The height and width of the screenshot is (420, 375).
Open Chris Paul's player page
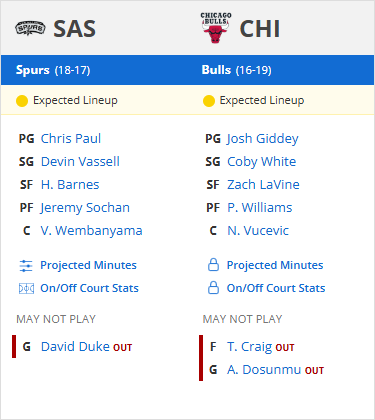(71, 139)
